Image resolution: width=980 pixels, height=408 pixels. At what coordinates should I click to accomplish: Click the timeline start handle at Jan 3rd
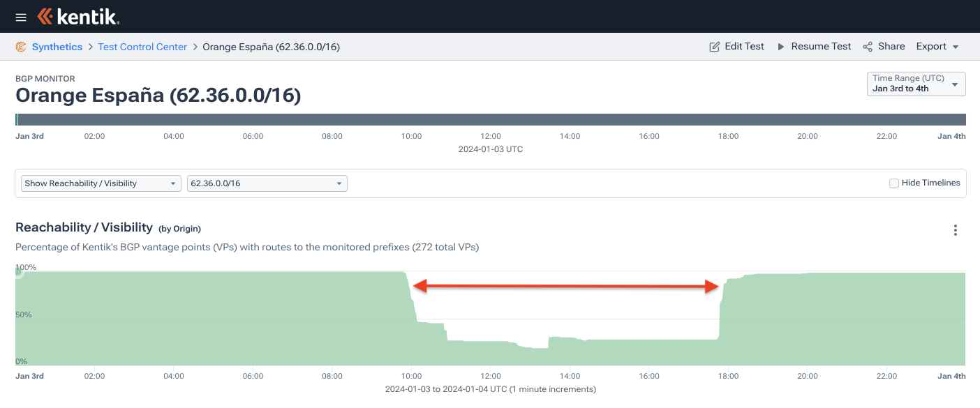tap(17, 120)
